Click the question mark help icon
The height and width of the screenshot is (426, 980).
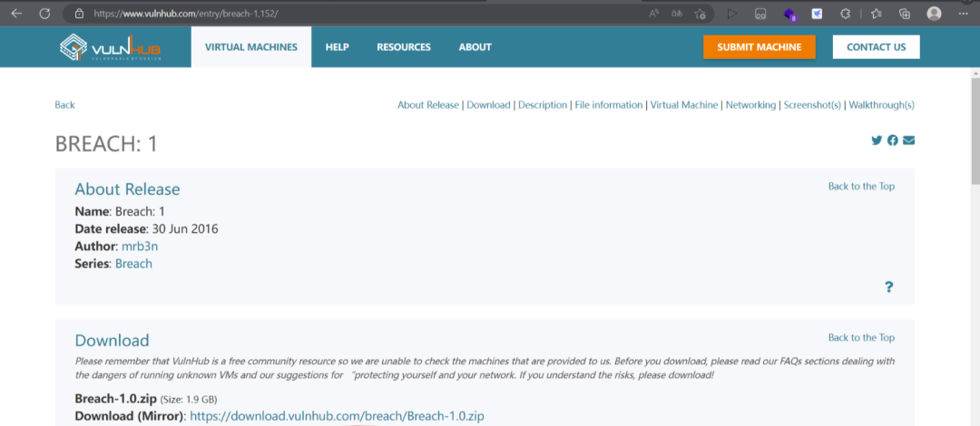click(x=888, y=286)
